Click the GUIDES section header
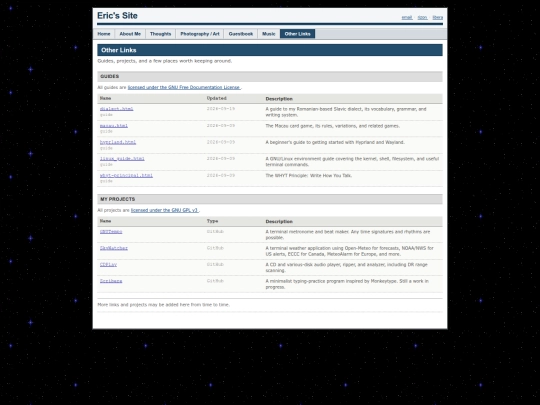Screen dimensions: 540x405 click(x=270, y=76)
